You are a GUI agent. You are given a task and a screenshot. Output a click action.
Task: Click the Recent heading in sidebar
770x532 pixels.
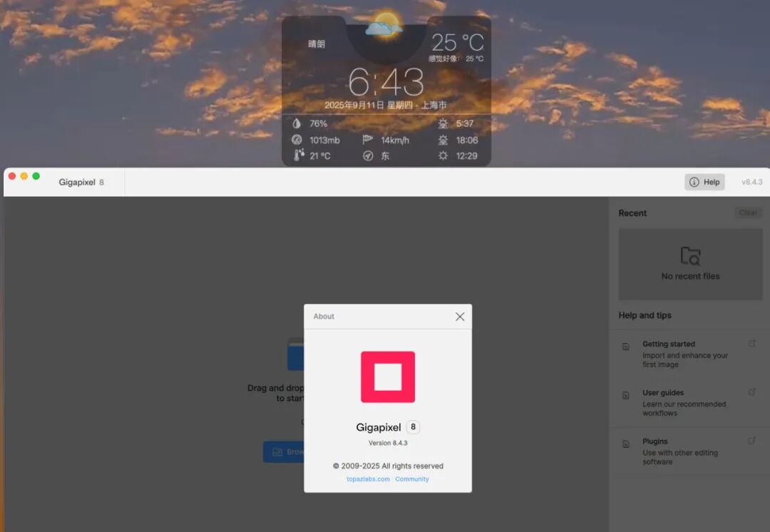pos(632,213)
